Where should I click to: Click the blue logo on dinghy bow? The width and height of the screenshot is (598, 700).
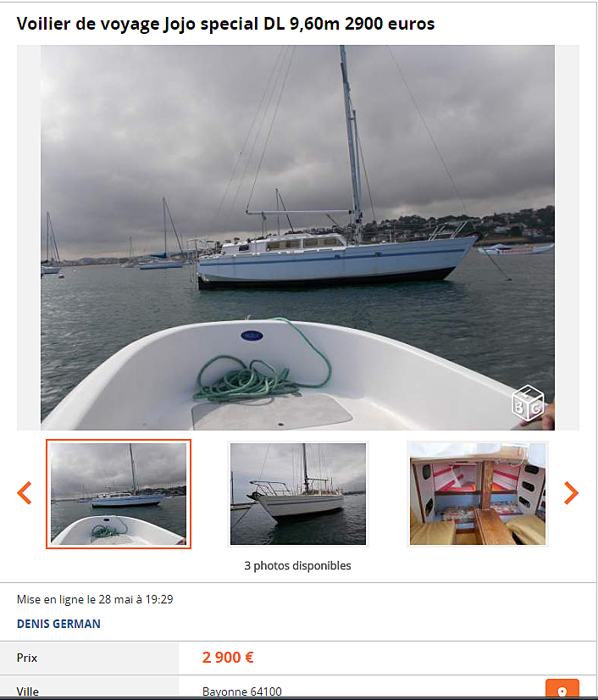coord(252,336)
